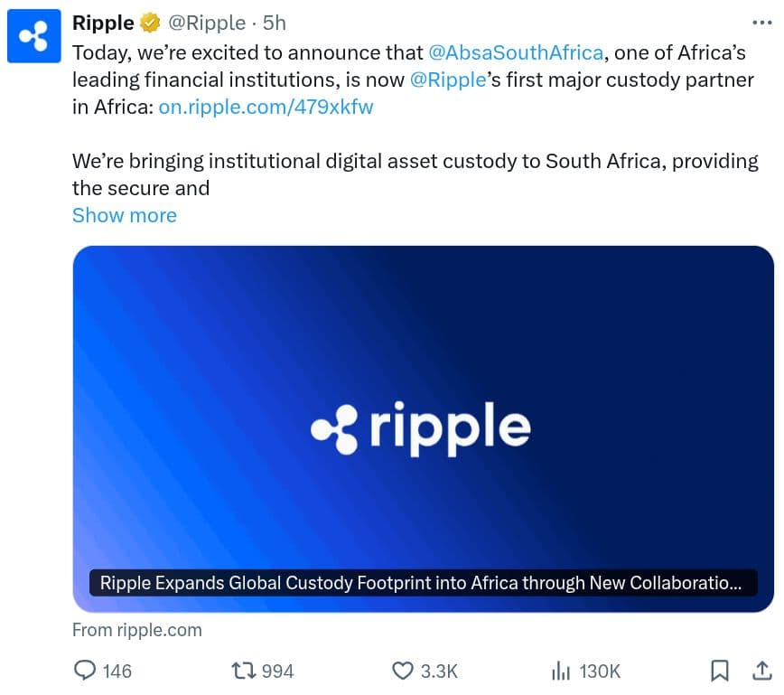Image resolution: width=784 pixels, height=695 pixels.
Task: Open the post via the 5h timestamp
Action: click(273, 23)
